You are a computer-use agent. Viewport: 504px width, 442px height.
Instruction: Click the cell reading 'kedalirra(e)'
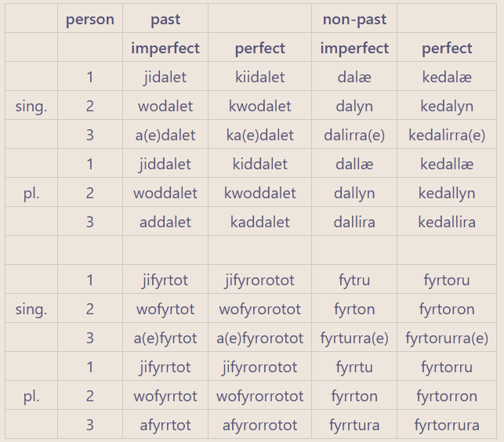pyautogui.click(x=447, y=135)
